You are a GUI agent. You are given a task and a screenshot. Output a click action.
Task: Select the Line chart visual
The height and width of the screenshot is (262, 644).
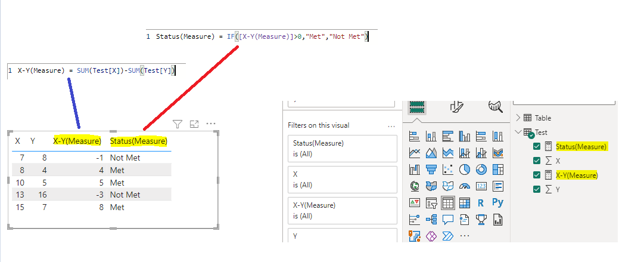[415, 153]
